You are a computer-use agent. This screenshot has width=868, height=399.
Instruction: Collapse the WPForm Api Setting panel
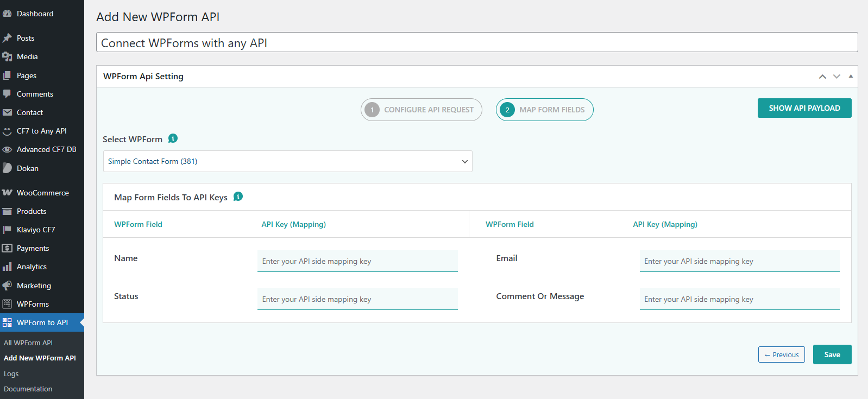pyautogui.click(x=851, y=77)
